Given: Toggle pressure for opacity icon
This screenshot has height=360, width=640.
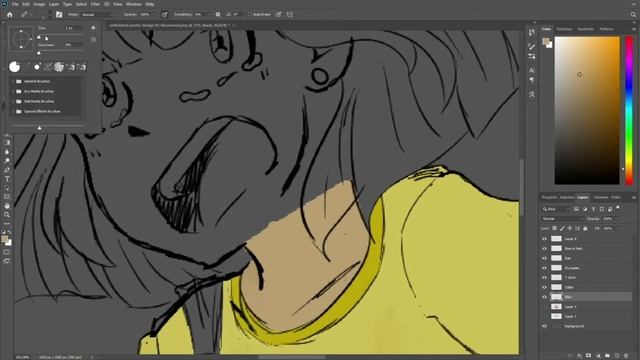Looking at the screenshot, I should tap(164, 14).
